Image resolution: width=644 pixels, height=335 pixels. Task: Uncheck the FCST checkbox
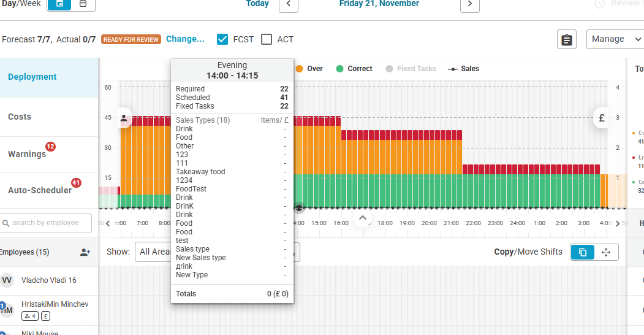(223, 39)
